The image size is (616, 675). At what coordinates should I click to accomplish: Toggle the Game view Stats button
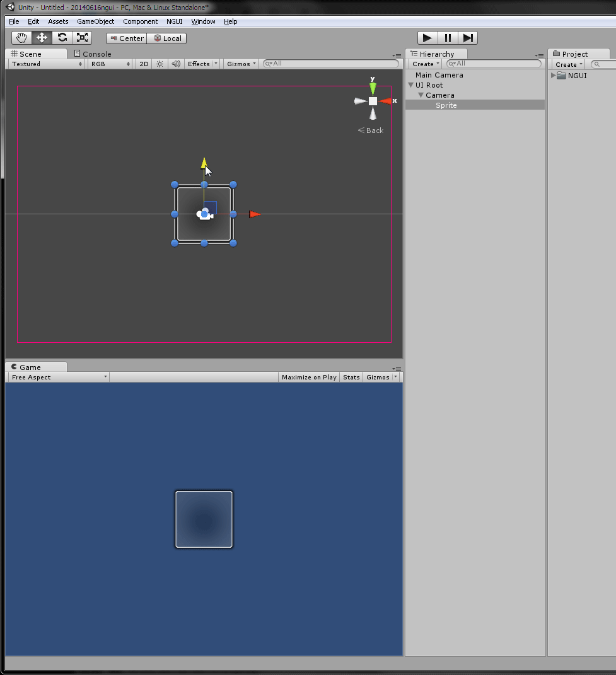pyautogui.click(x=351, y=377)
